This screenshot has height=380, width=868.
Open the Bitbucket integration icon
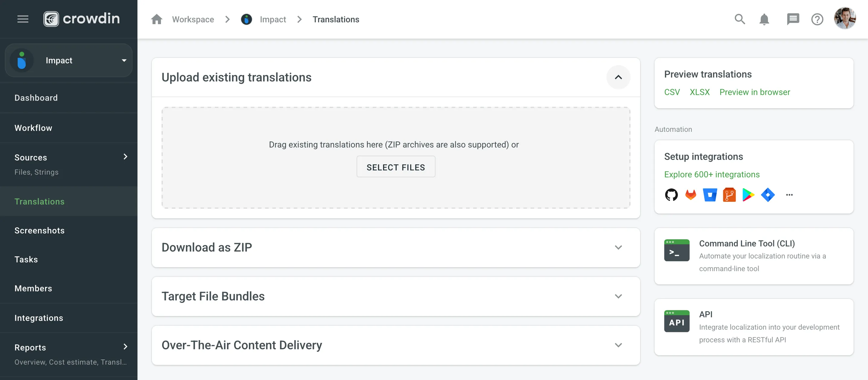710,195
